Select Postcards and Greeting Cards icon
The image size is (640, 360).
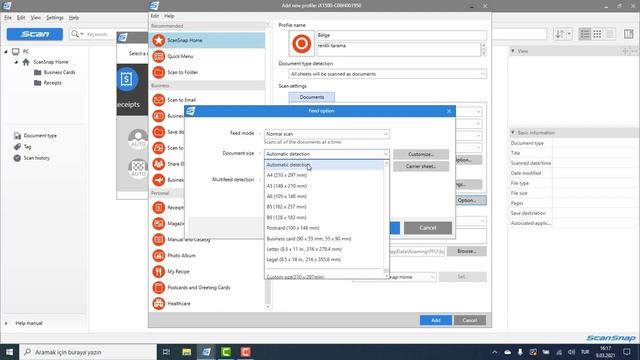(x=158, y=287)
